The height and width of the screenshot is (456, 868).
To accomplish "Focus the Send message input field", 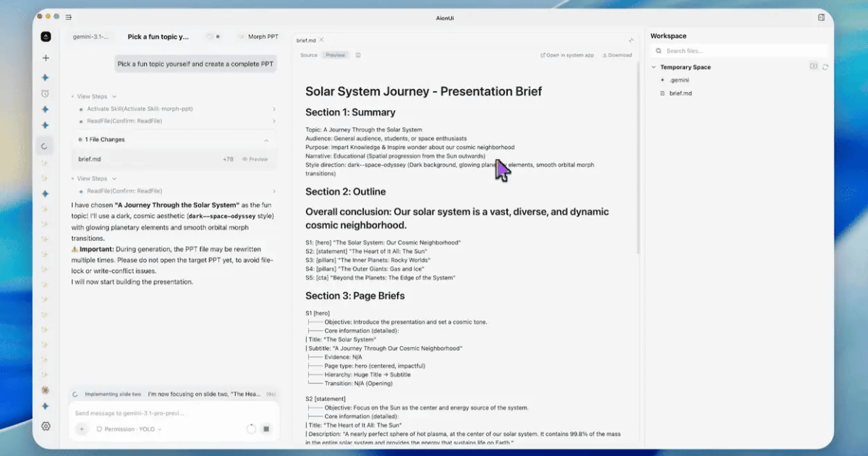I will click(x=174, y=413).
